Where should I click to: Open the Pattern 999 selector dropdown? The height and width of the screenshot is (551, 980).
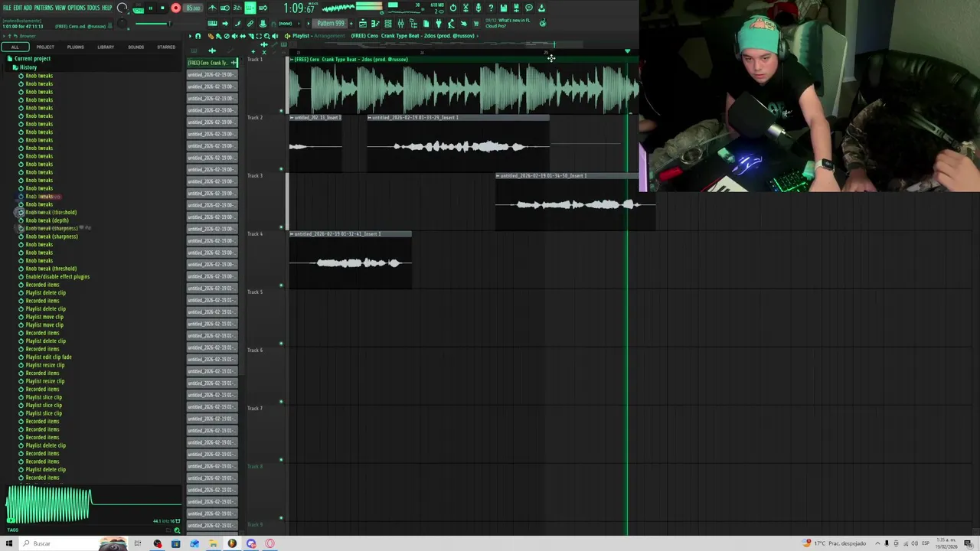[331, 23]
